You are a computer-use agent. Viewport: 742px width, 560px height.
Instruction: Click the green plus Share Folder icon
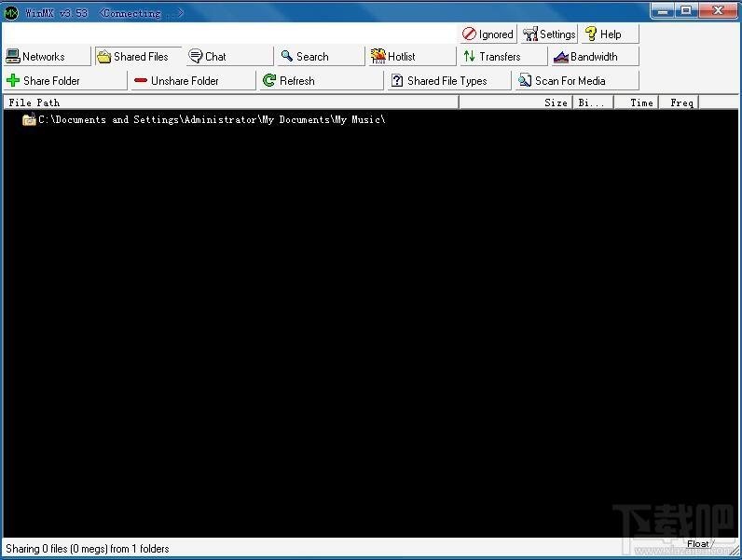[13, 80]
